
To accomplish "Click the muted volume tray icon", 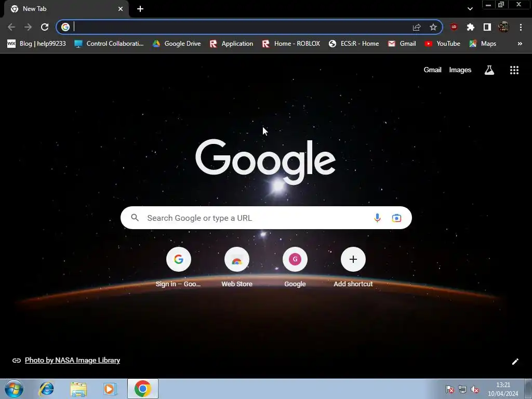I will pyautogui.click(x=475, y=390).
